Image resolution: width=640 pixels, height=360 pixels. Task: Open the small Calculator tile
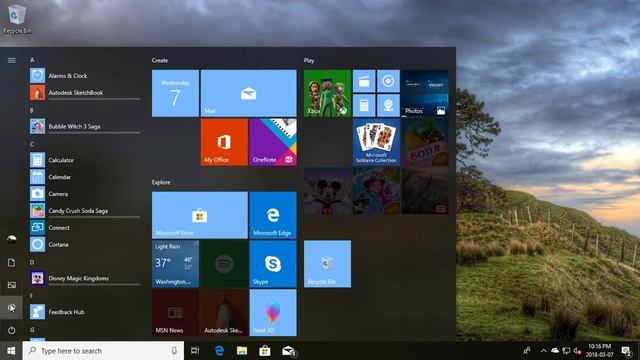coord(364,106)
